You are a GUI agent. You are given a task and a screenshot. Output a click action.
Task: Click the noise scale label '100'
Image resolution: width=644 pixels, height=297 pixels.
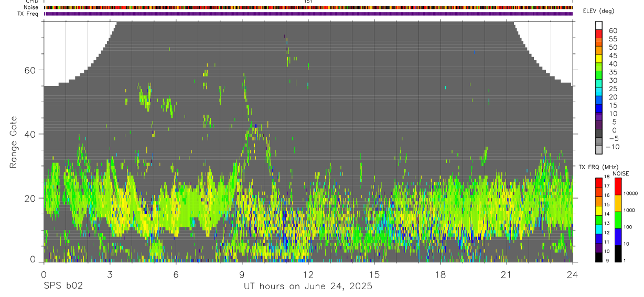(x=629, y=227)
